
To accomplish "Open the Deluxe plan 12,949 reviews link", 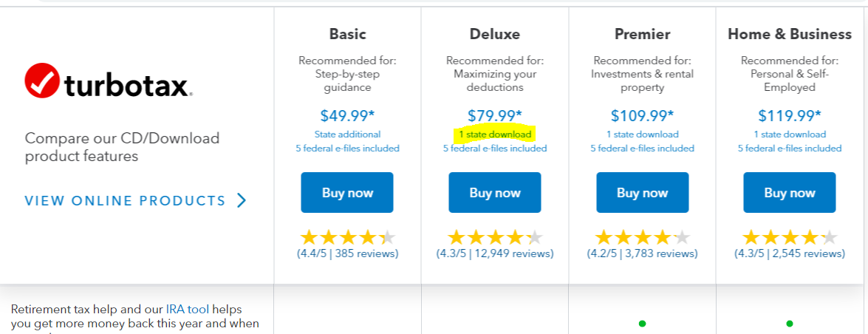I will [495, 253].
